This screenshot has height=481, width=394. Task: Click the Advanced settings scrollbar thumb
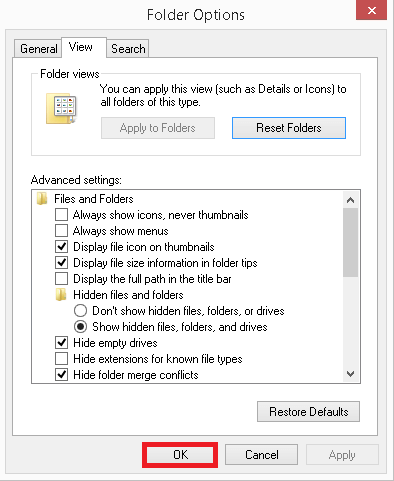pyautogui.click(x=350, y=242)
